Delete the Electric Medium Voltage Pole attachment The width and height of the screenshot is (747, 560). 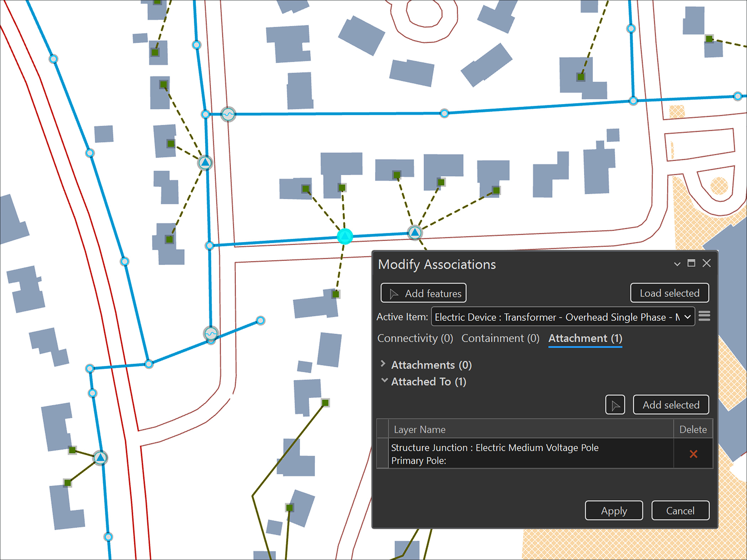(693, 454)
